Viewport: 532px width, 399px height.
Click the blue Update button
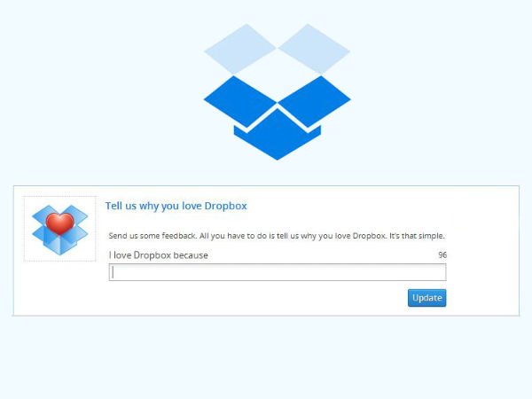point(426,298)
